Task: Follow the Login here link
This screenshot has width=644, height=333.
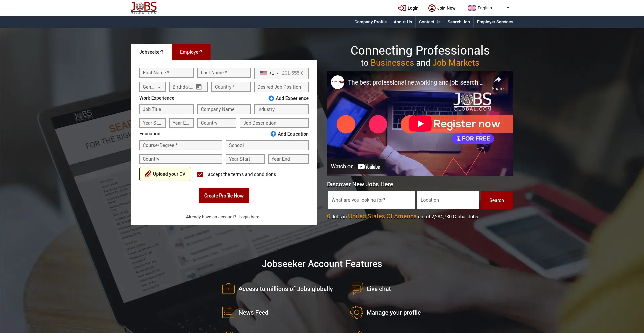Action: pyautogui.click(x=249, y=217)
